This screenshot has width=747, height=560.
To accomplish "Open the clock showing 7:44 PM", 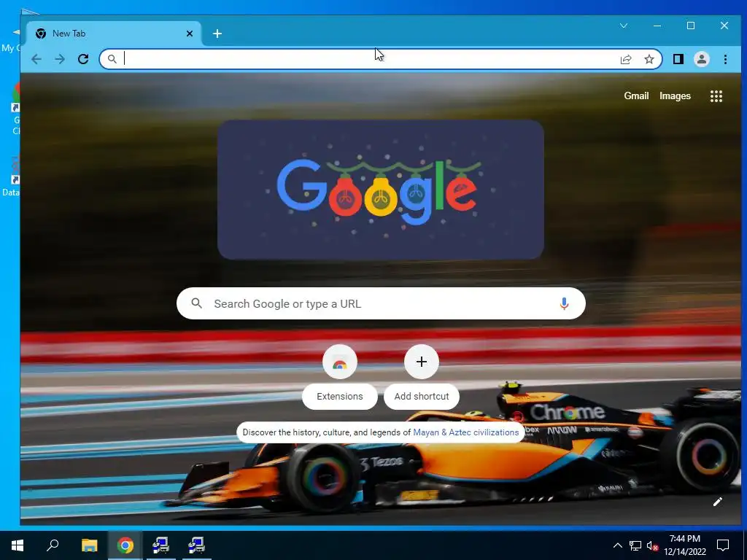I will point(685,545).
